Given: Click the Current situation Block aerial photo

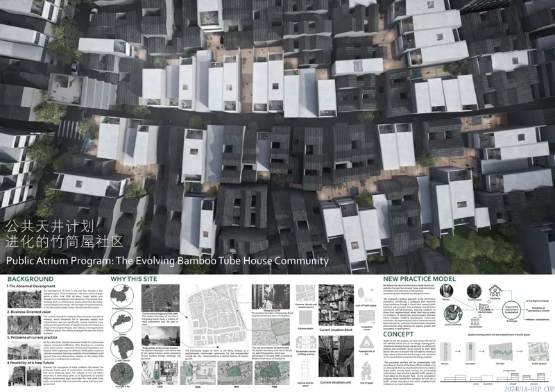Looking at the screenshot, I should tap(336, 306).
